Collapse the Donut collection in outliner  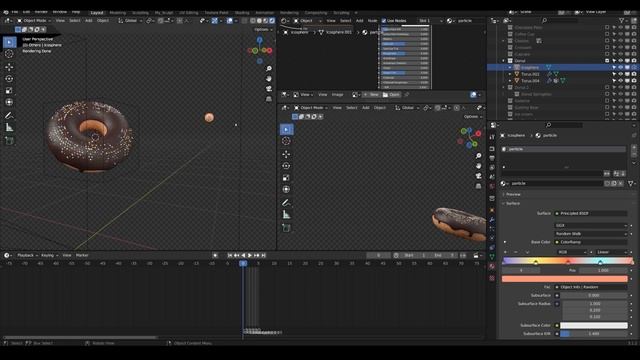point(504,61)
